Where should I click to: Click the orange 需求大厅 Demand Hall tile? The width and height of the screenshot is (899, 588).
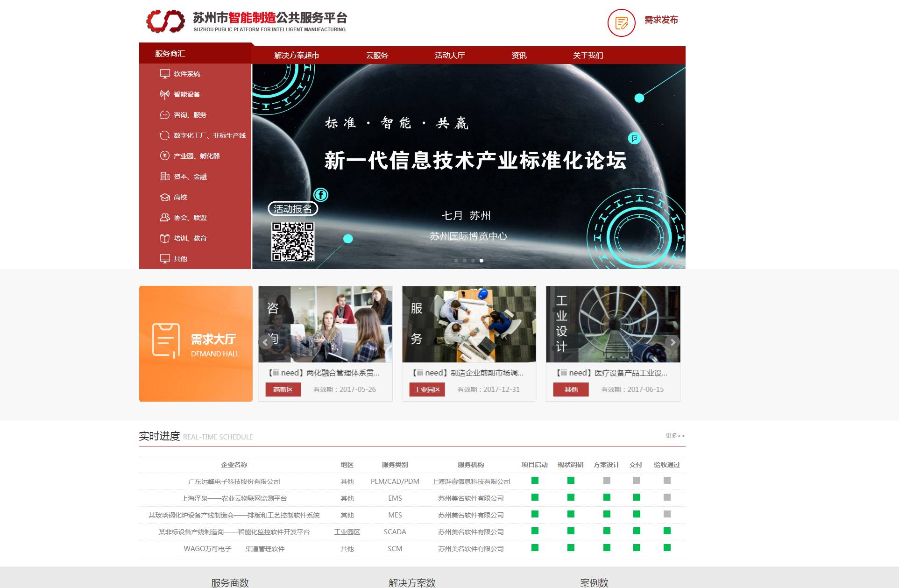coord(196,344)
